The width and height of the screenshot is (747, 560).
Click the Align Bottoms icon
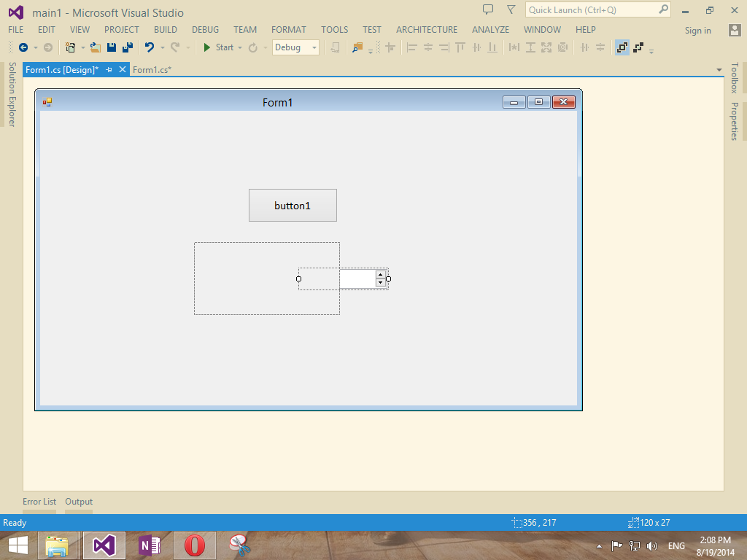[x=492, y=47]
